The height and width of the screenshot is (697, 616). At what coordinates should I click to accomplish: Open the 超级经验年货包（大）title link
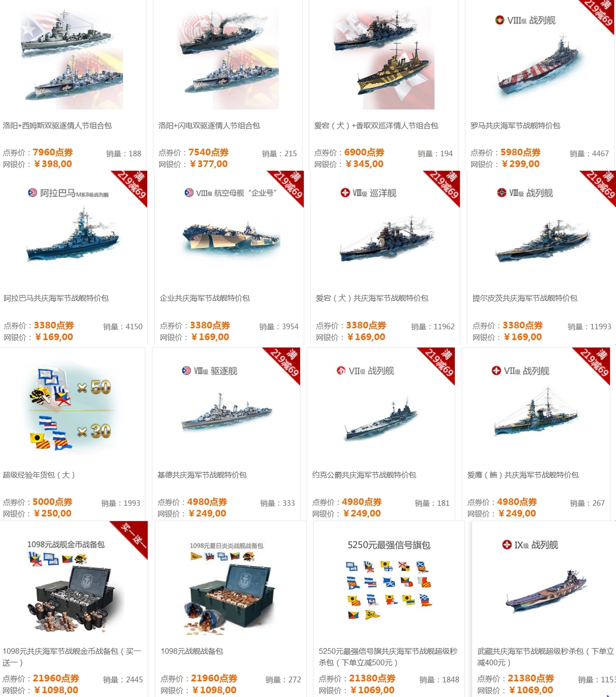pos(39,475)
